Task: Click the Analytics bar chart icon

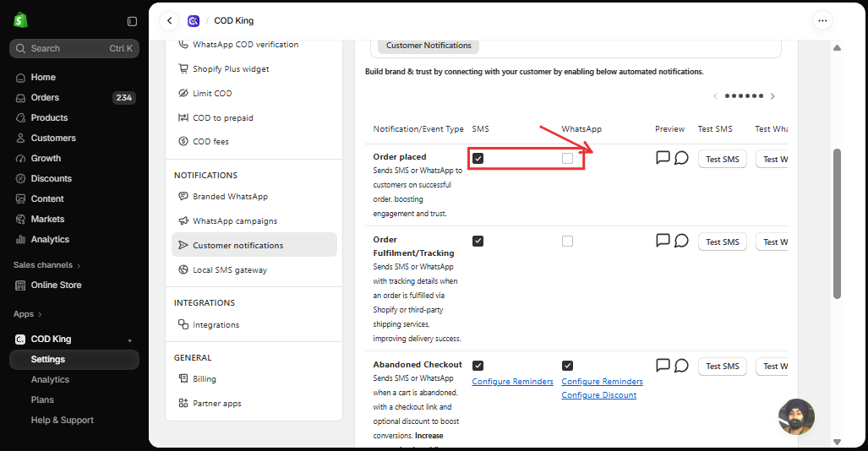Action: click(x=20, y=240)
